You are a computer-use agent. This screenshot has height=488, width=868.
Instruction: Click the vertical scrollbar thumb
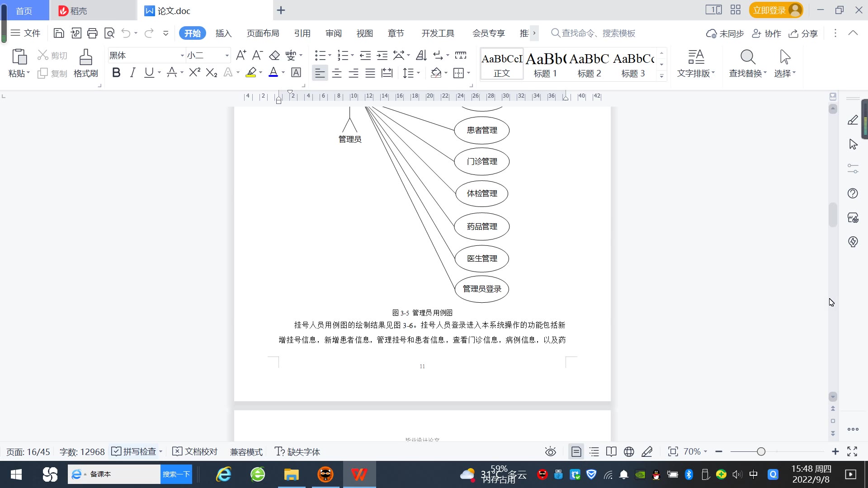pyautogui.click(x=833, y=215)
